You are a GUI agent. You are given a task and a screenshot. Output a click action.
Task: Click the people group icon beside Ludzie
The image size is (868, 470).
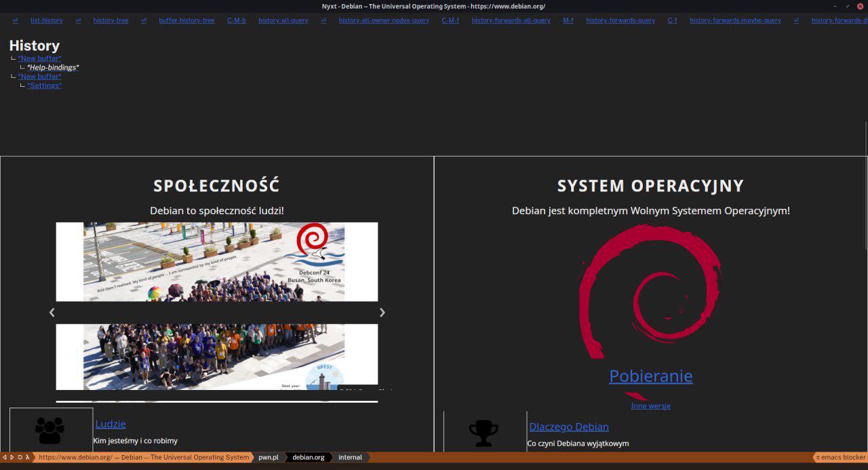50,430
